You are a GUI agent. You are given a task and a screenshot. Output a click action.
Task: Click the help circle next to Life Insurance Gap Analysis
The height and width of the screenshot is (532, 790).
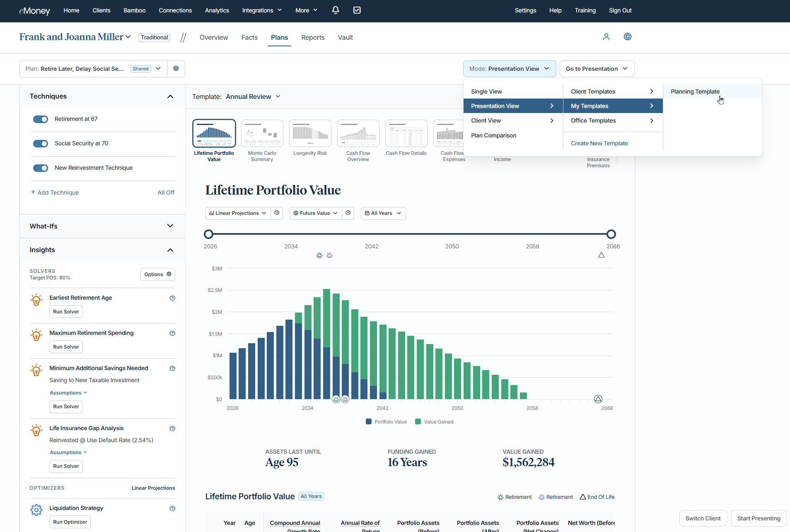tap(172, 428)
